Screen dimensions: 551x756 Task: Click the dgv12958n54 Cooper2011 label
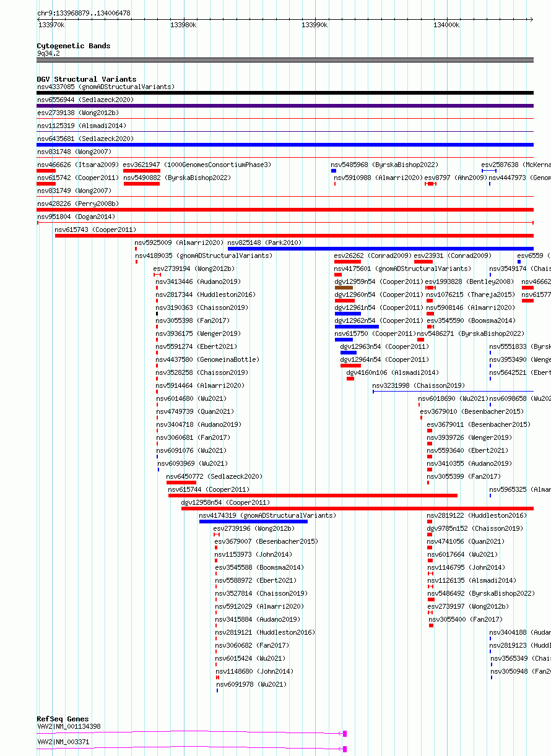pyautogui.click(x=226, y=502)
